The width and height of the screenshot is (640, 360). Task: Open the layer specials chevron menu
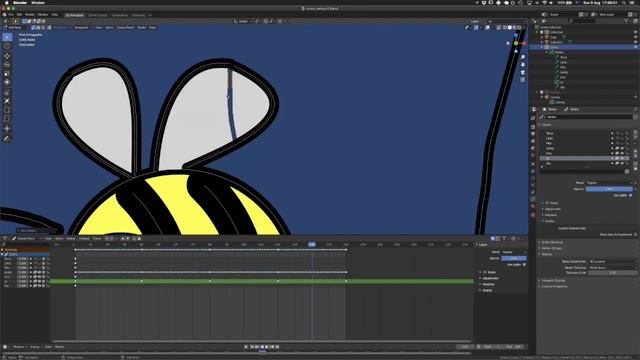636,144
